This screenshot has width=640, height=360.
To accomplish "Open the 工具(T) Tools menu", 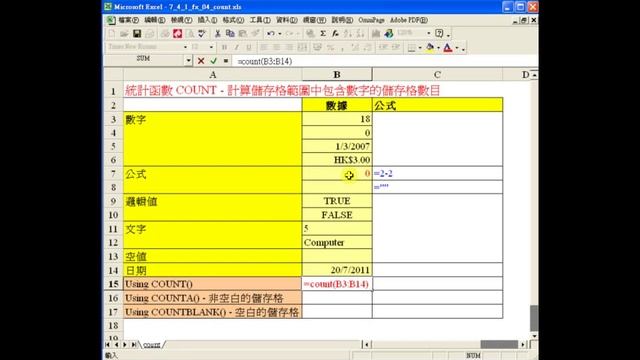I will pyautogui.click(x=260, y=20).
